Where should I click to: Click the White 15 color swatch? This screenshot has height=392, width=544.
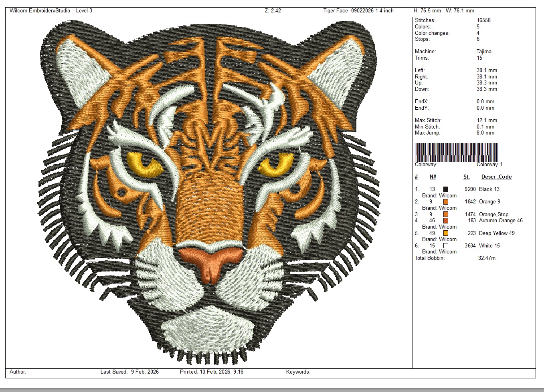point(445,245)
